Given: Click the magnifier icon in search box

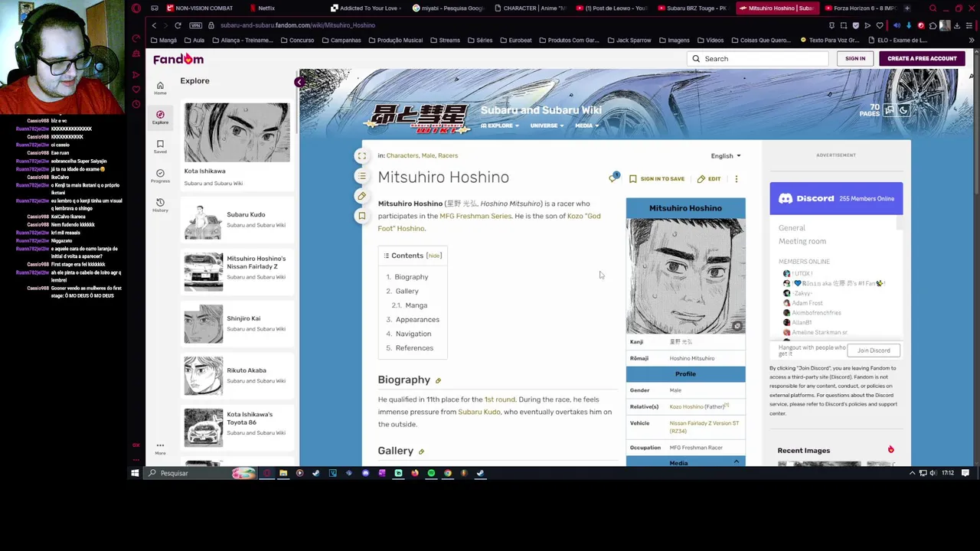Looking at the screenshot, I should [696, 59].
